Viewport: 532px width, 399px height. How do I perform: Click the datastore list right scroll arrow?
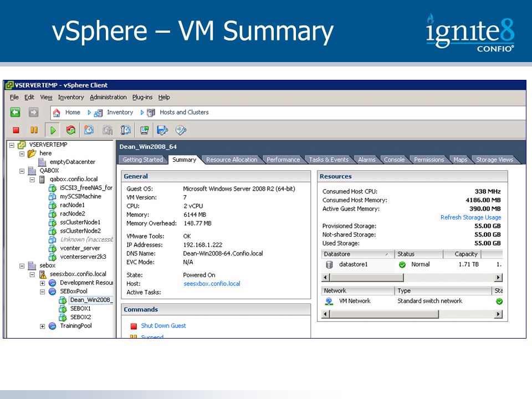498,278
